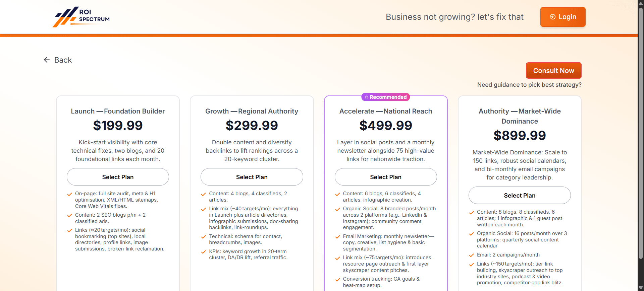Click scrollbar up arrow at top
Image resolution: width=644 pixels, height=291 pixels.
(x=641, y=3)
